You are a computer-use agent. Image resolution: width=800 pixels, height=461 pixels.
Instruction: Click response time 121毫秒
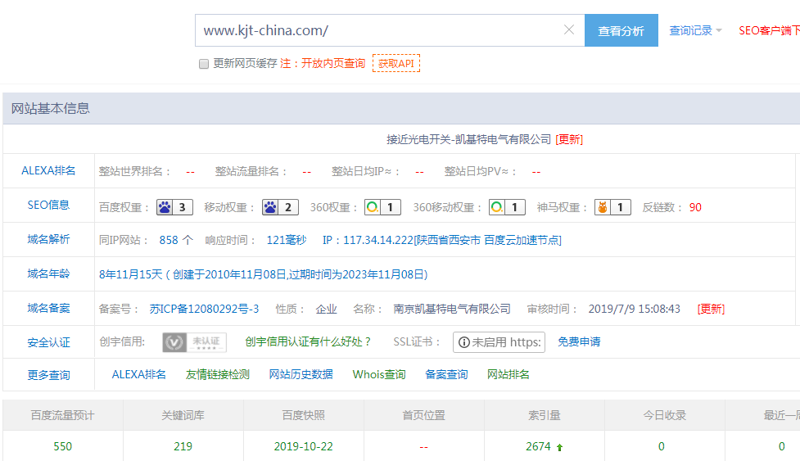coord(286,240)
